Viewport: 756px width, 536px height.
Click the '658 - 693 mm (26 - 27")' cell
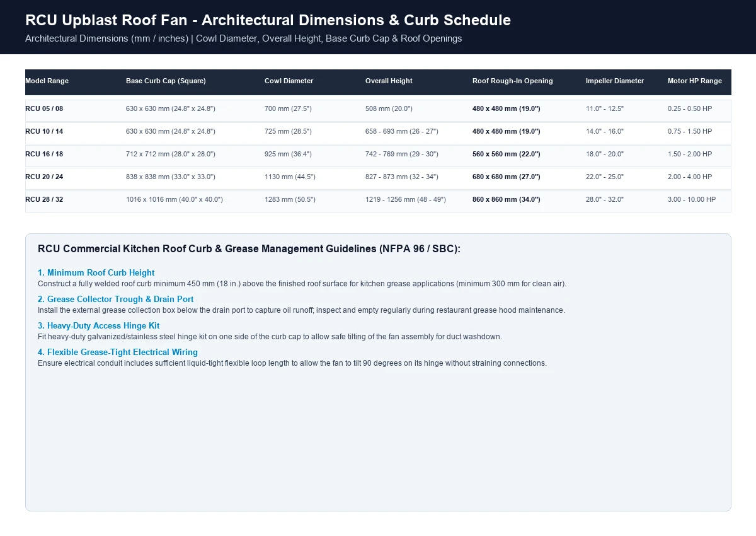pos(402,131)
